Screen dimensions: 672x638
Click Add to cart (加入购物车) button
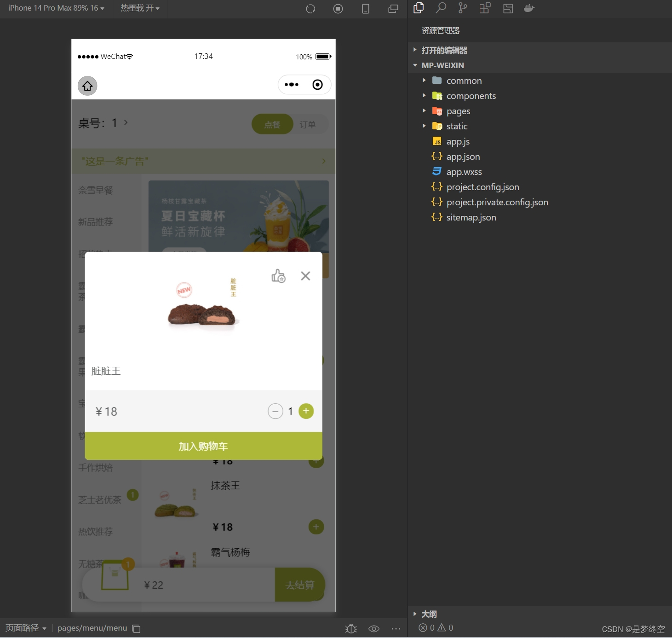(203, 446)
